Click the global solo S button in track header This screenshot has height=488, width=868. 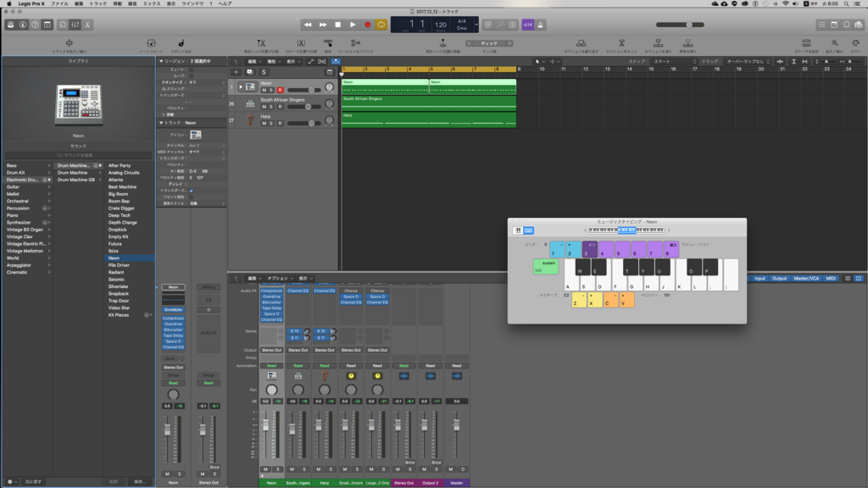[x=264, y=72]
